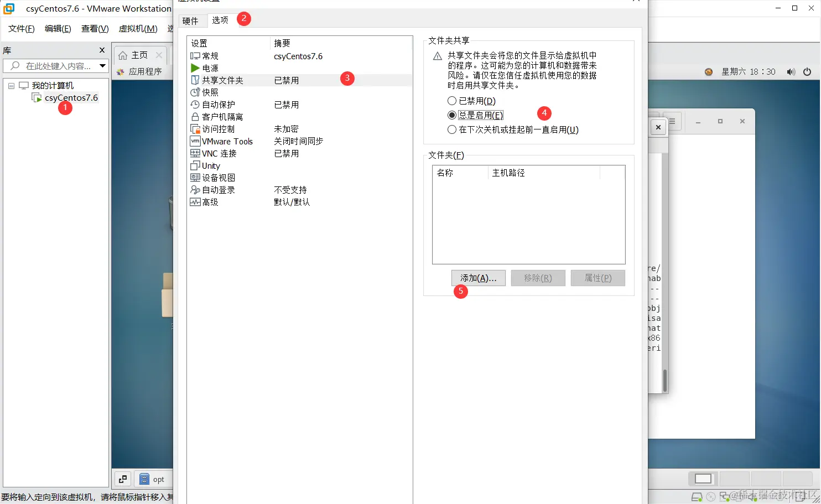
Task: Click the guest volume speaker icon
Action: [791, 72]
